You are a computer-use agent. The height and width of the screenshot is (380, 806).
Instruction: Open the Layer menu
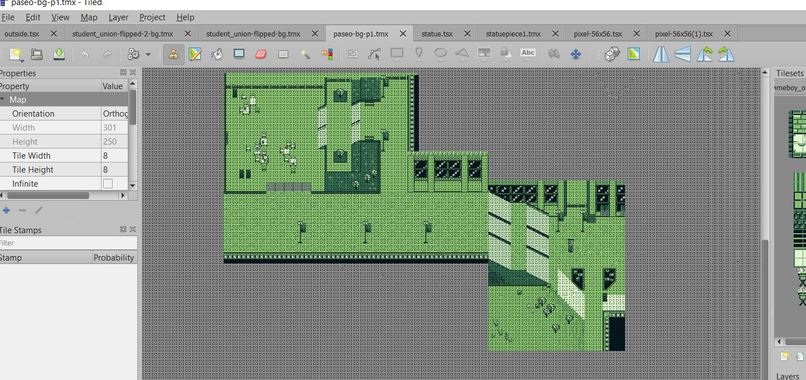click(x=118, y=17)
